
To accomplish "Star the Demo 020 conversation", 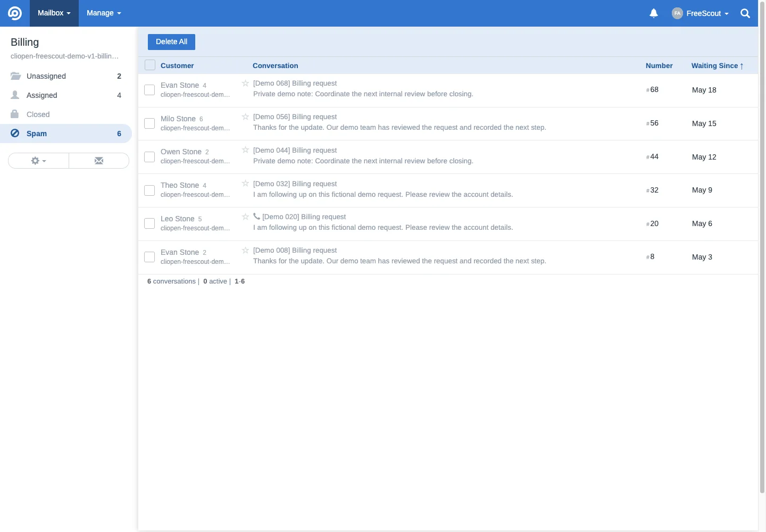I will tap(245, 217).
